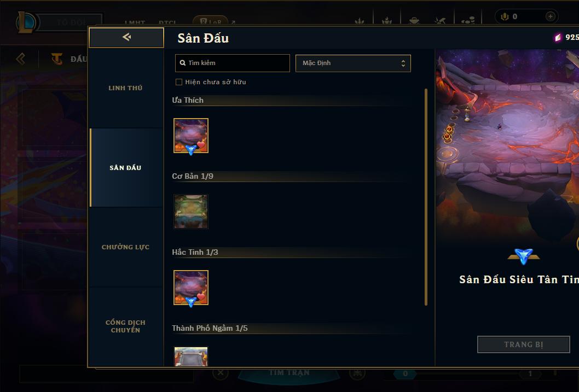
Task: Switch to the Linh Thú tab
Action: pyautogui.click(x=125, y=88)
